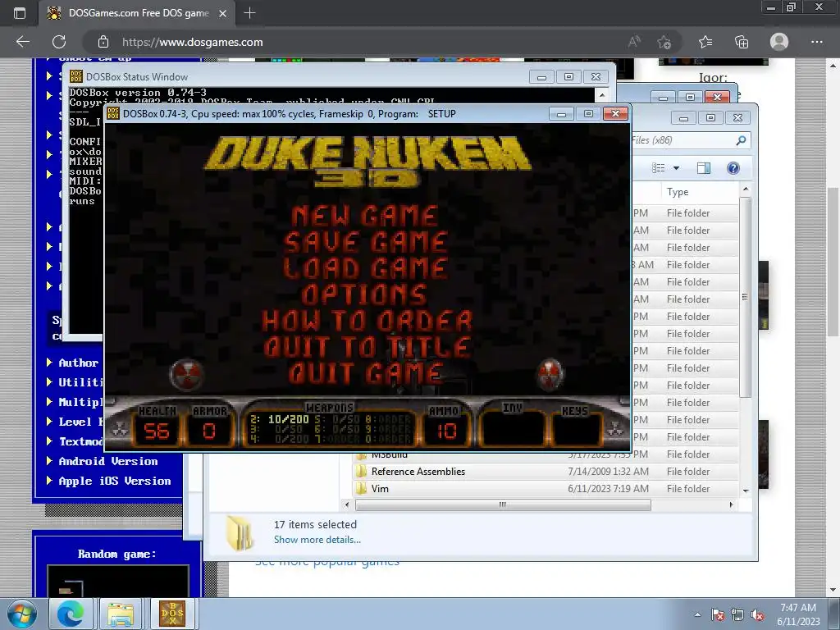Click DOSBox Status Window title icon
Viewport: 840px width, 630px height.
76,76
